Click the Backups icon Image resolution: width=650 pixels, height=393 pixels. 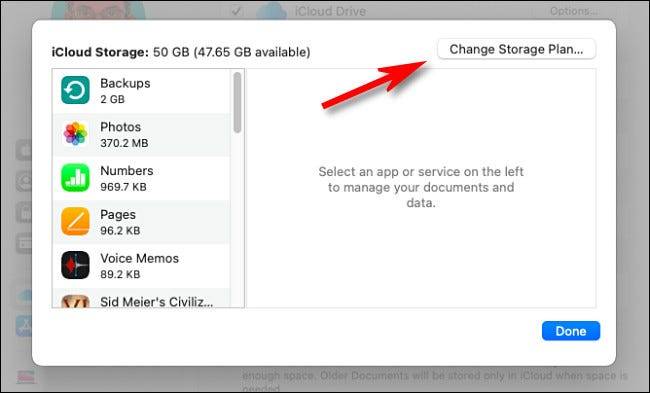click(x=75, y=90)
